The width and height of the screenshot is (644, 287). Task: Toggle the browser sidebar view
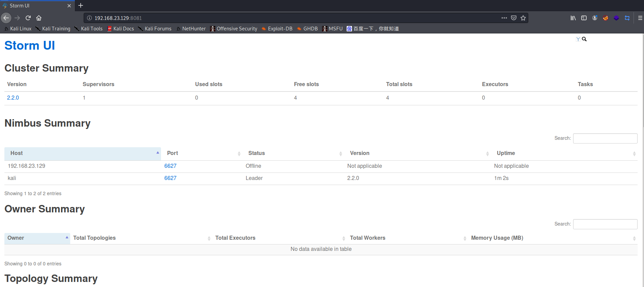pos(584,18)
